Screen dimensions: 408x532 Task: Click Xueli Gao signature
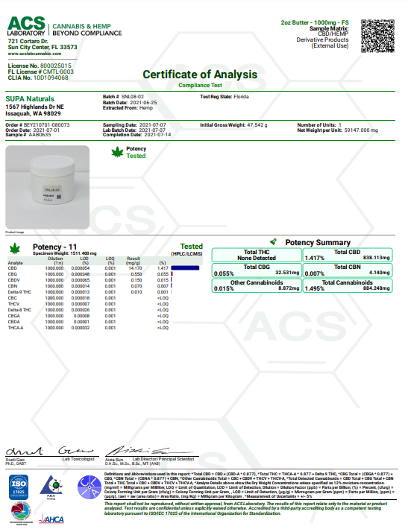pos(49,451)
